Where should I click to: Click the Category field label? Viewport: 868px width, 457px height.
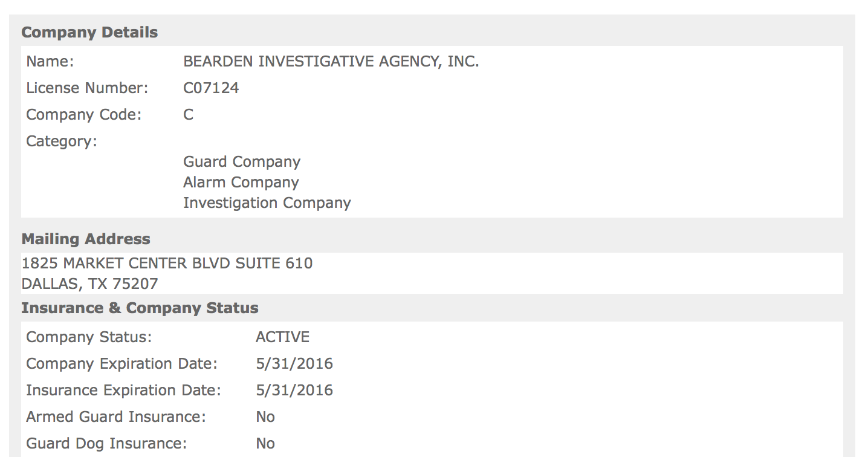pos(62,141)
